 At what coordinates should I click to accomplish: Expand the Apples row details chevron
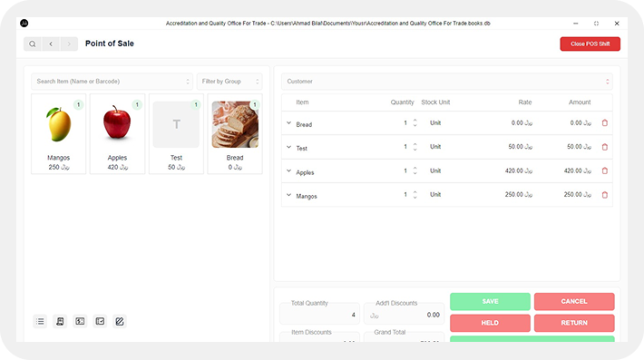tap(288, 170)
